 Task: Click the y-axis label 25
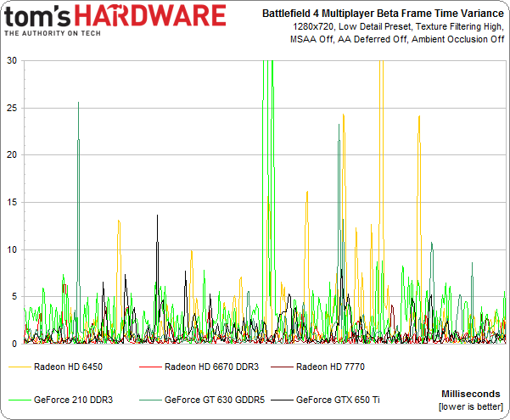[x=12, y=108]
